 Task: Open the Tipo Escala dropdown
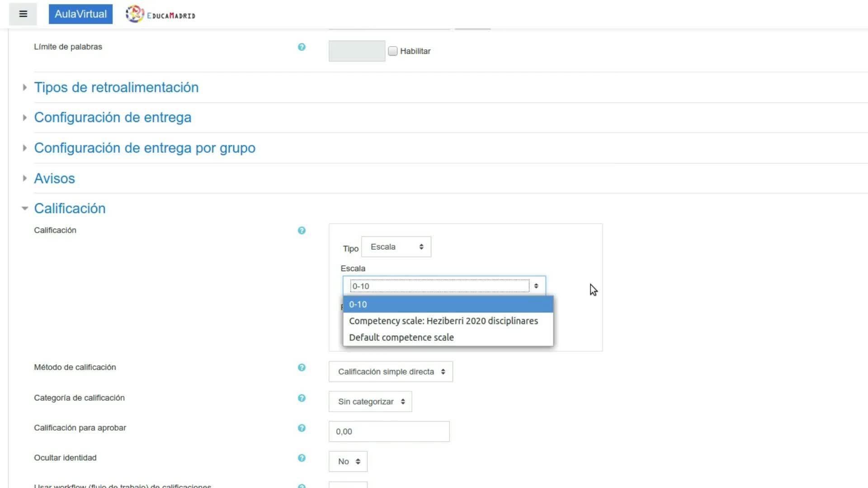coord(396,247)
